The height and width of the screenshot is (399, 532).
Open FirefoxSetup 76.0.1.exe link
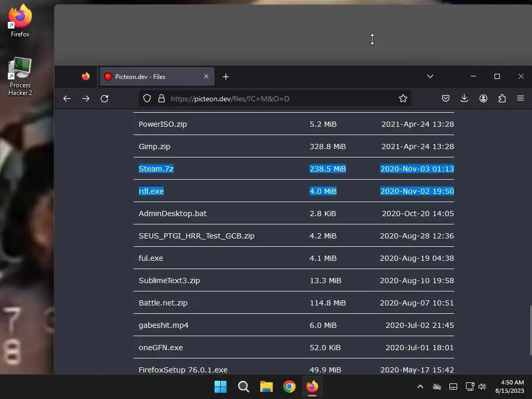point(183,370)
